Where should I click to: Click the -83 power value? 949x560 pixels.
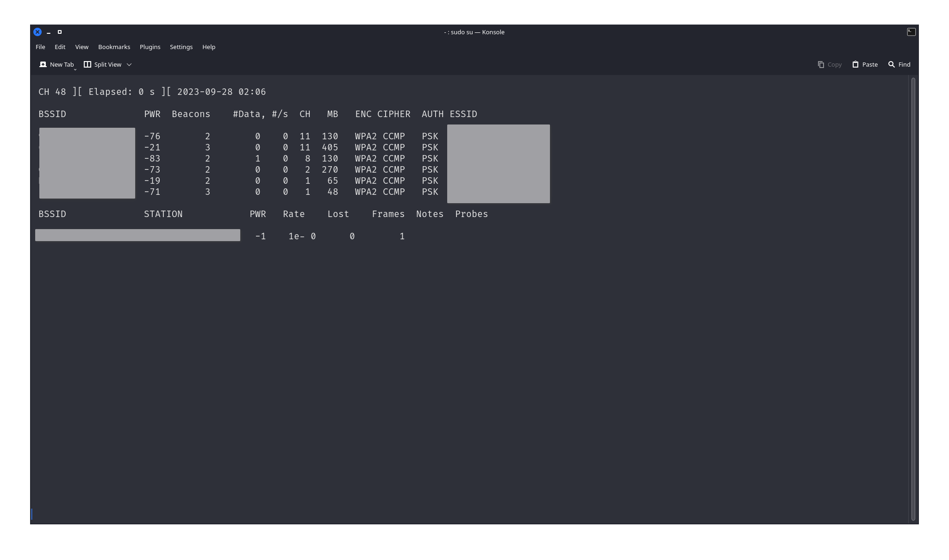pyautogui.click(x=152, y=158)
